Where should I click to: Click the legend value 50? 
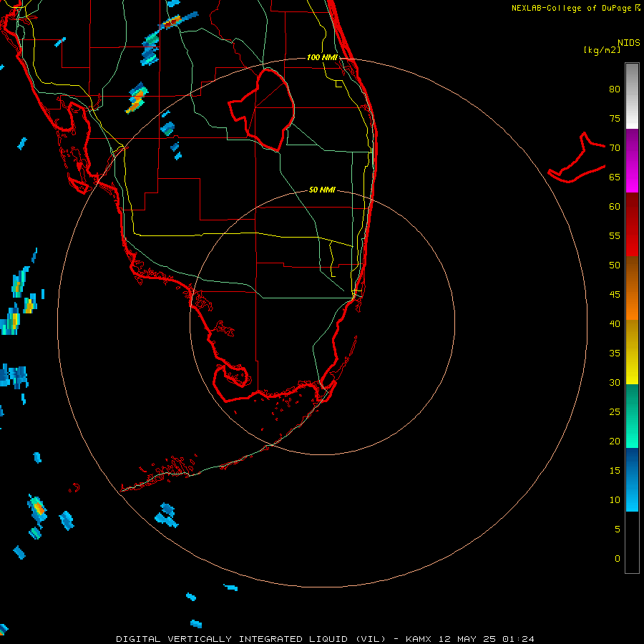[x=615, y=265]
